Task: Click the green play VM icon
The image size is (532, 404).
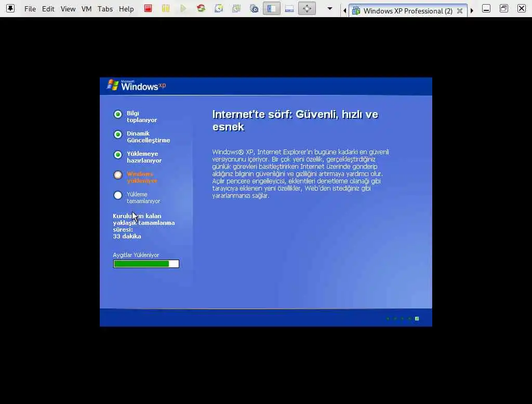Action: coord(183,8)
